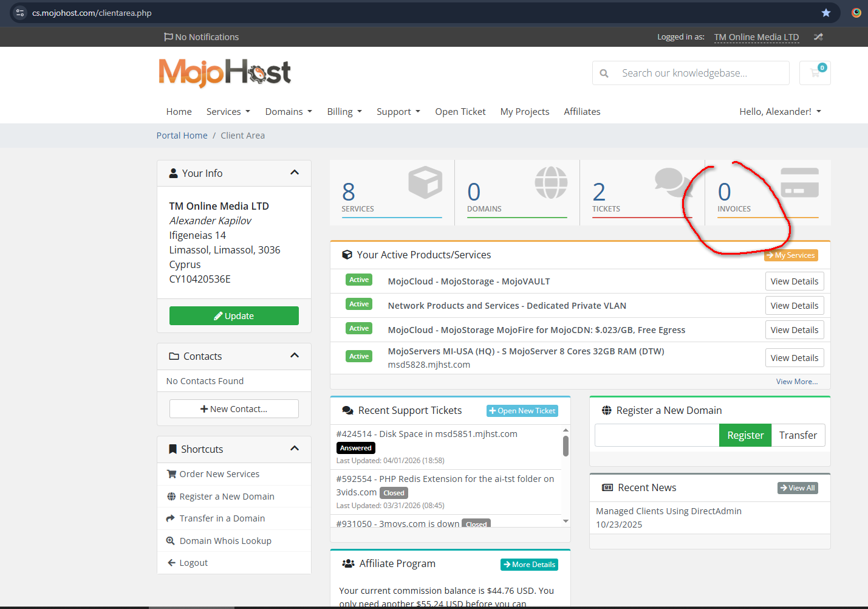Collapse the Shortcuts panel
This screenshot has width=868, height=609.
pyautogui.click(x=295, y=449)
